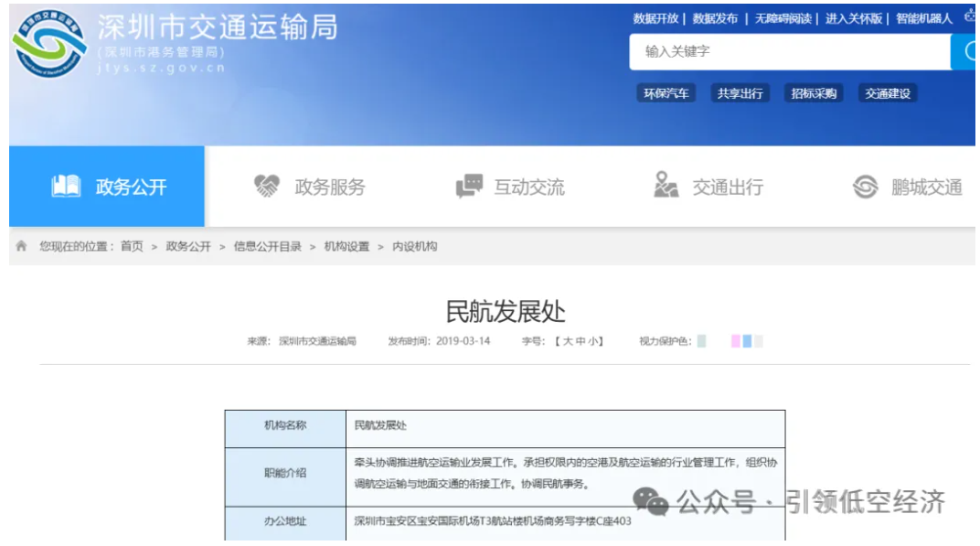This screenshot has width=980, height=546.
Task: Click the person-location icon for 交通出行
Action: click(666, 186)
